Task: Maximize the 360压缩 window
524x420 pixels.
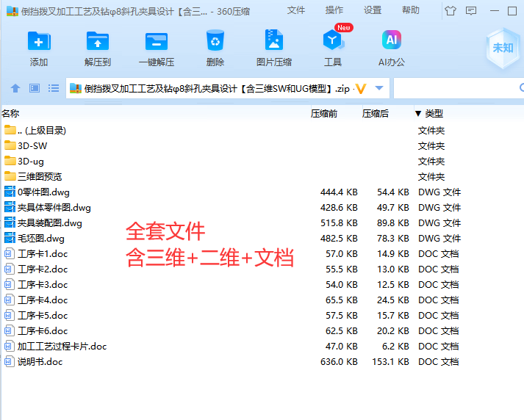Action: point(512,11)
